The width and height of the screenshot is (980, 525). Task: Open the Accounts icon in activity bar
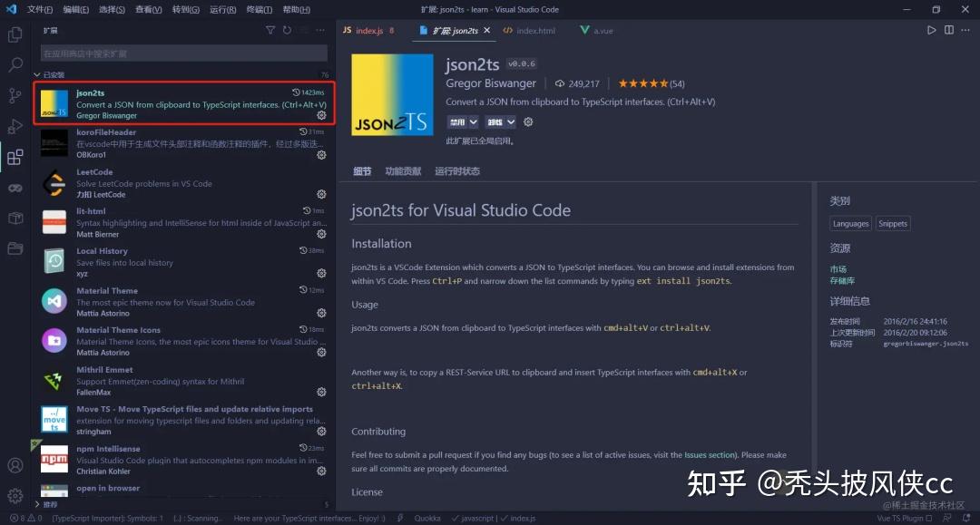(15, 466)
